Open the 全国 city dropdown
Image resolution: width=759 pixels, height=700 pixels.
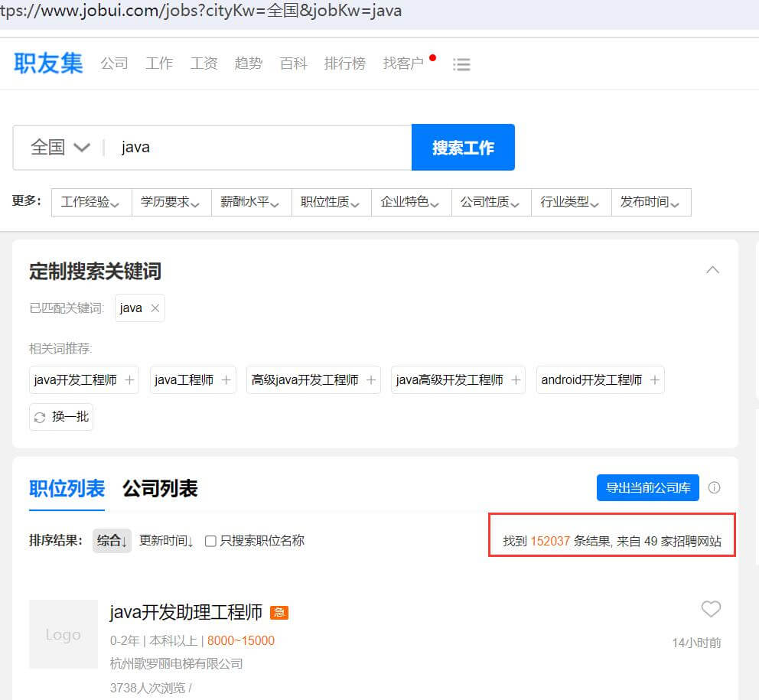(x=60, y=147)
